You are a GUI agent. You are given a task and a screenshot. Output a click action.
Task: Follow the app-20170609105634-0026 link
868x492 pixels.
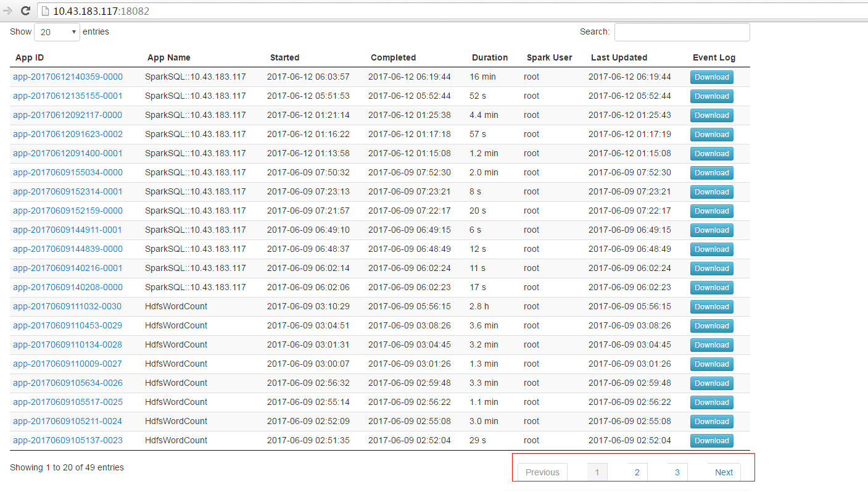coord(68,383)
